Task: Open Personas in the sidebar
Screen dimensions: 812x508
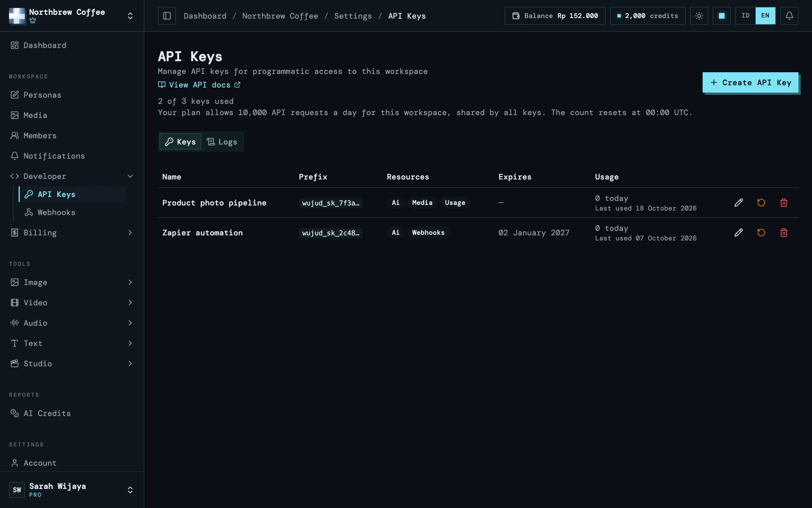Action: point(72,95)
